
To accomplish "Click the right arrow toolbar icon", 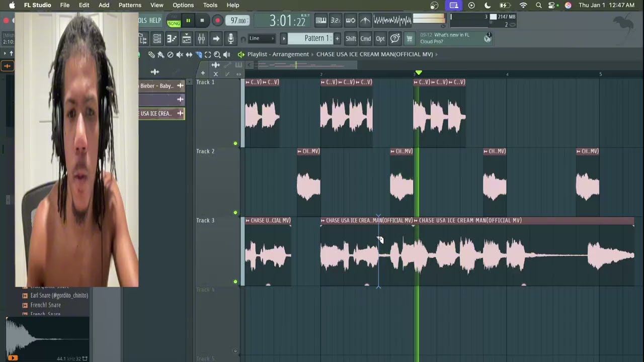I will click(x=216, y=39).
